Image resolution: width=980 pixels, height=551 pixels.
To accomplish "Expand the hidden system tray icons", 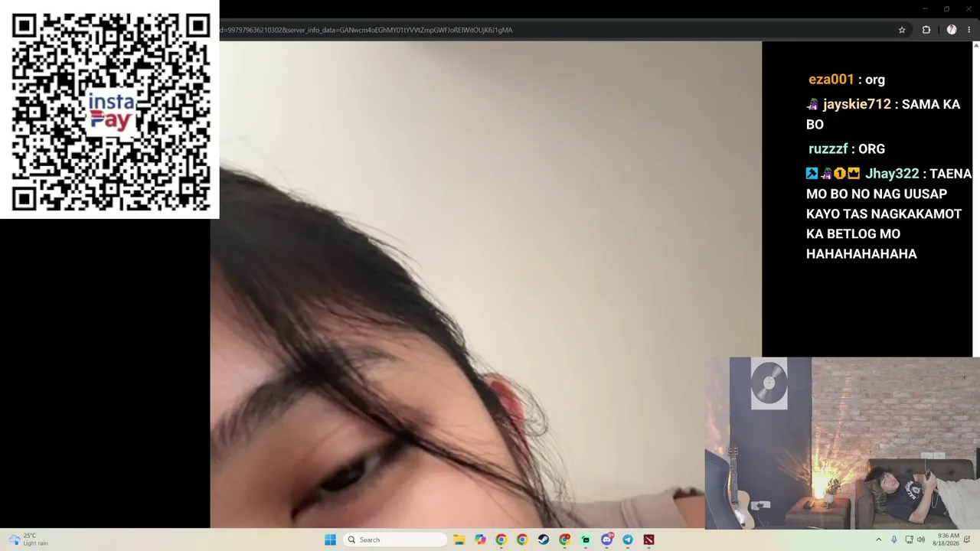I will pos(878,540).
